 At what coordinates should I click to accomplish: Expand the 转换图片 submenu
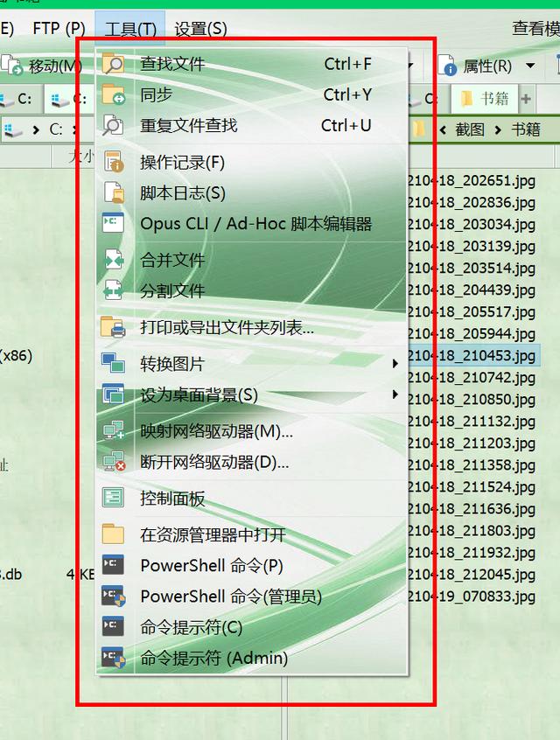395,364
